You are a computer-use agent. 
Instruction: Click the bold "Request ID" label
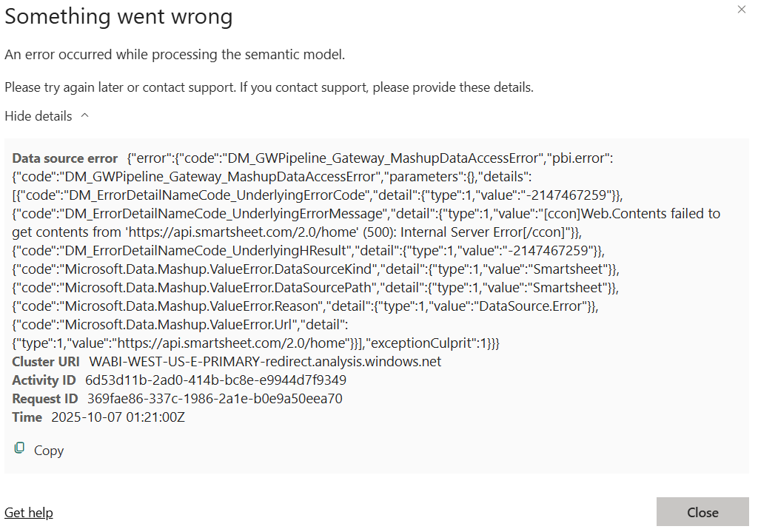point(45,399)
